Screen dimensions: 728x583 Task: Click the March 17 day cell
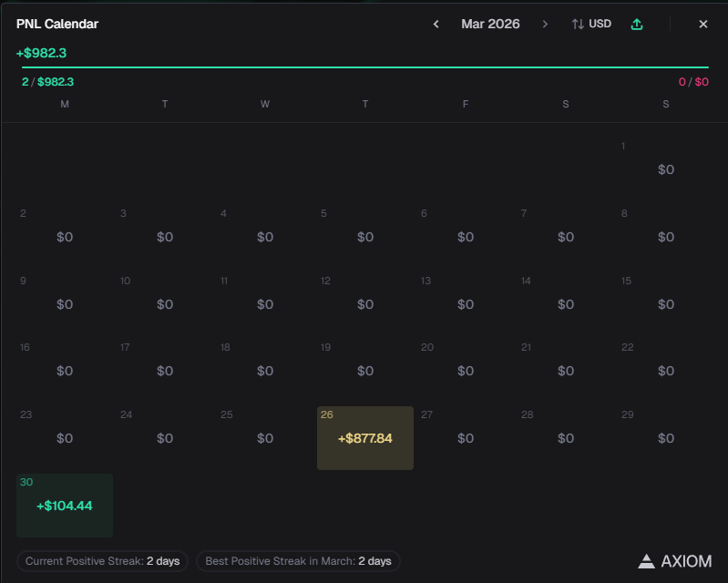coord(165,371)
